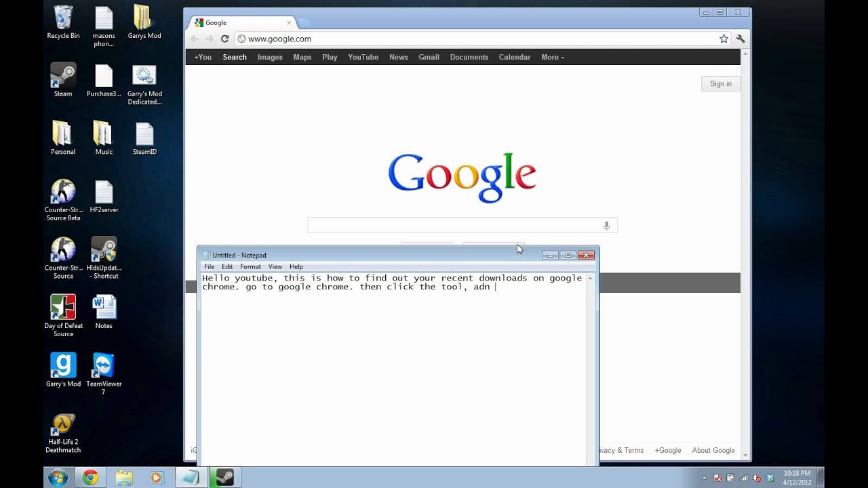Click +Google footer link
868x488 pixels.
(668, 450)
